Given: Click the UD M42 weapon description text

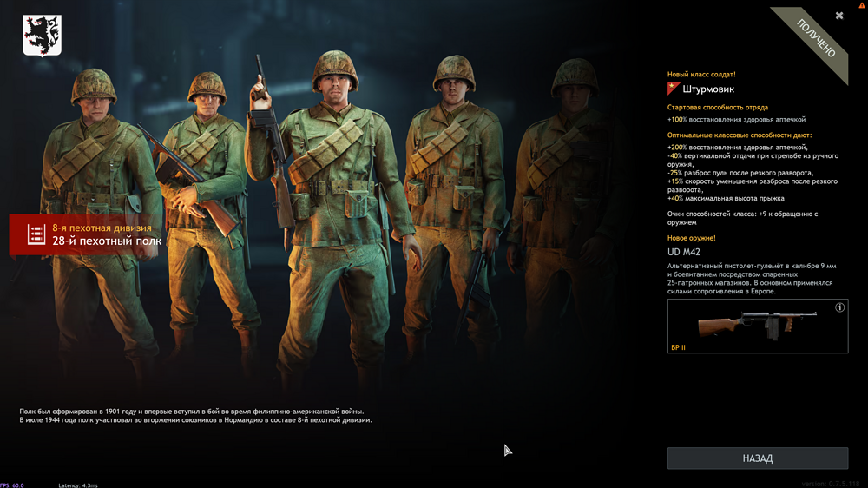Looking at the screenshot, I should (752, 279).
